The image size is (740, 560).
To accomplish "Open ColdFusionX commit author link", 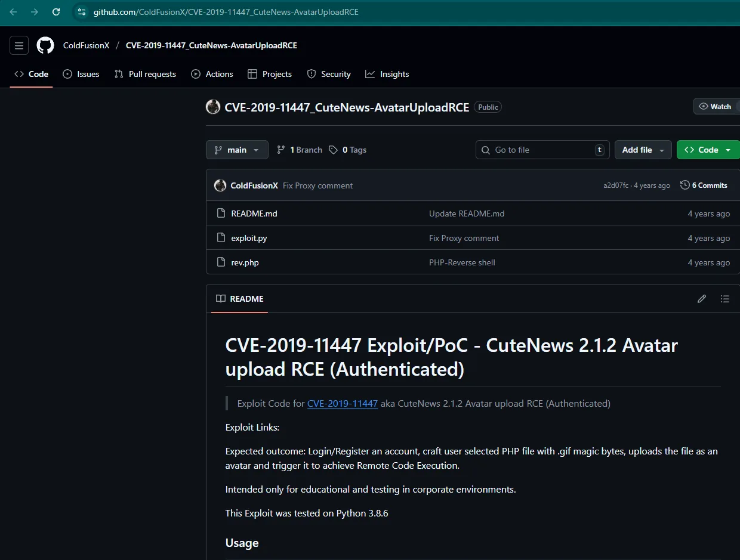I will tap(254, 185).
